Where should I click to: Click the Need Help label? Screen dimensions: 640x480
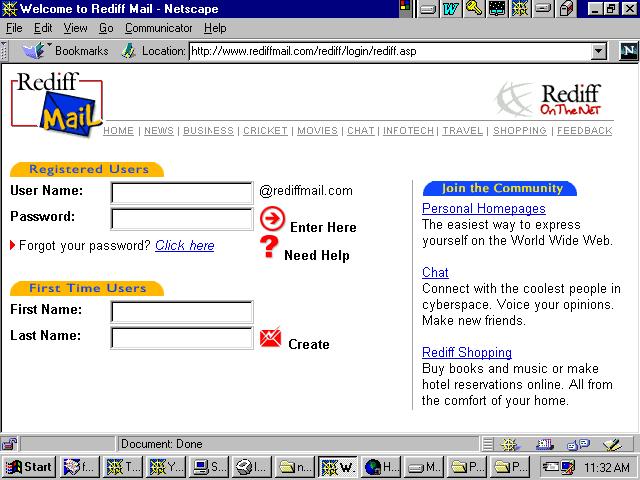317,256
